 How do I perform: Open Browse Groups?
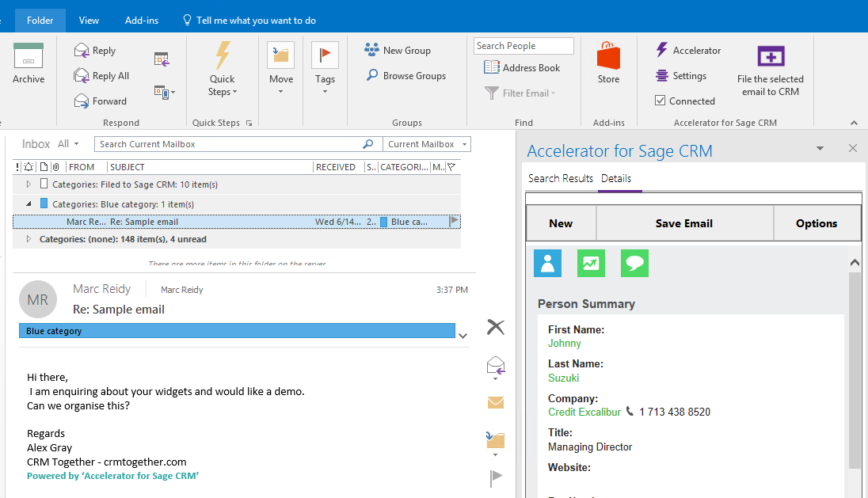405,76
